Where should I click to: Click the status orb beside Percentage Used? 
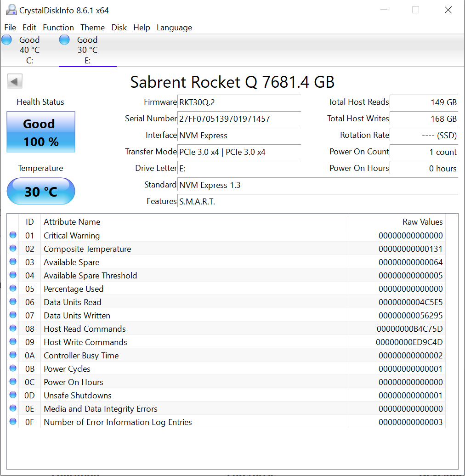pyautogui.click(x=13, y=289)
